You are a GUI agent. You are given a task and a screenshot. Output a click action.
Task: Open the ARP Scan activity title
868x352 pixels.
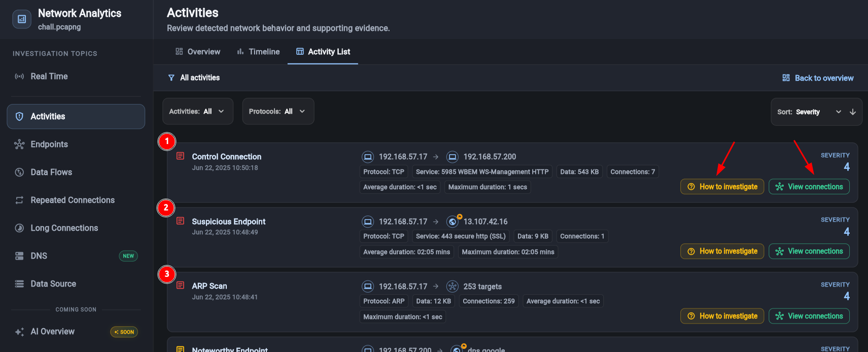[x=210, y=286]
